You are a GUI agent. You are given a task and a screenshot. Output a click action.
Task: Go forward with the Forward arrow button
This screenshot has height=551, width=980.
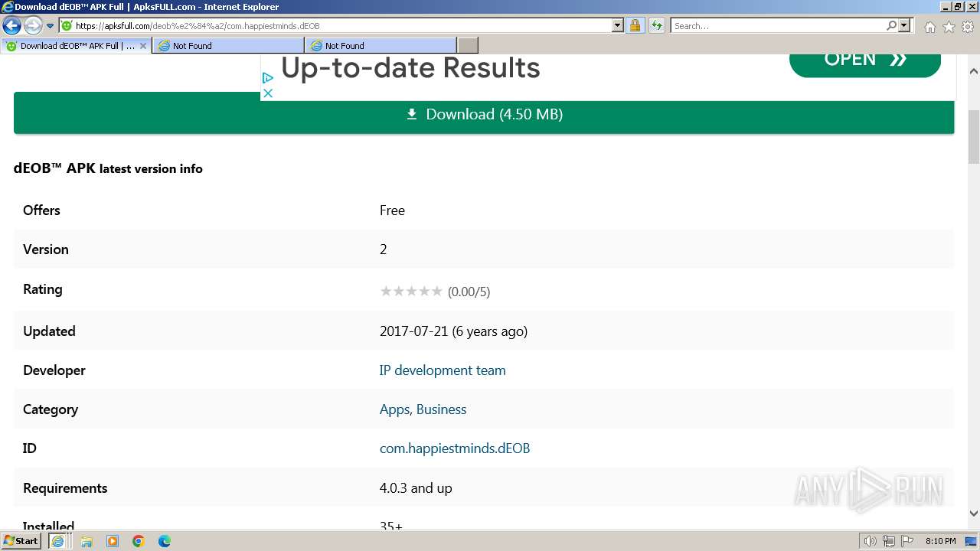click(33, 26)
